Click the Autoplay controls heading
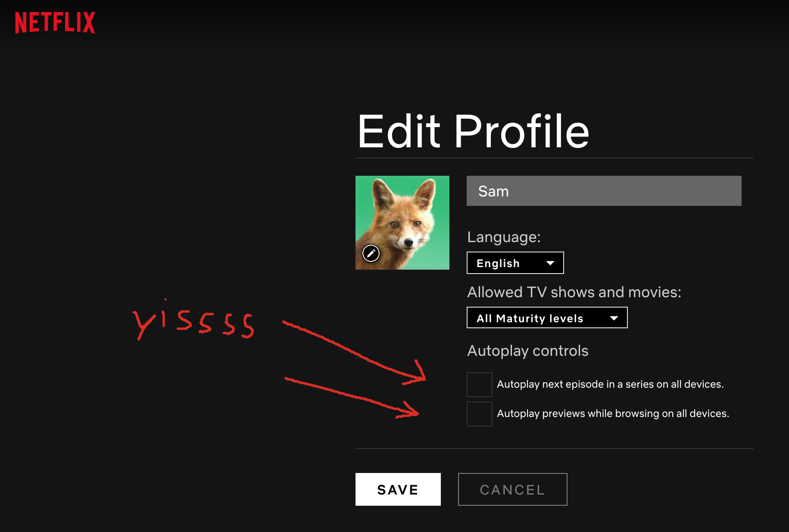 (527, 351)
